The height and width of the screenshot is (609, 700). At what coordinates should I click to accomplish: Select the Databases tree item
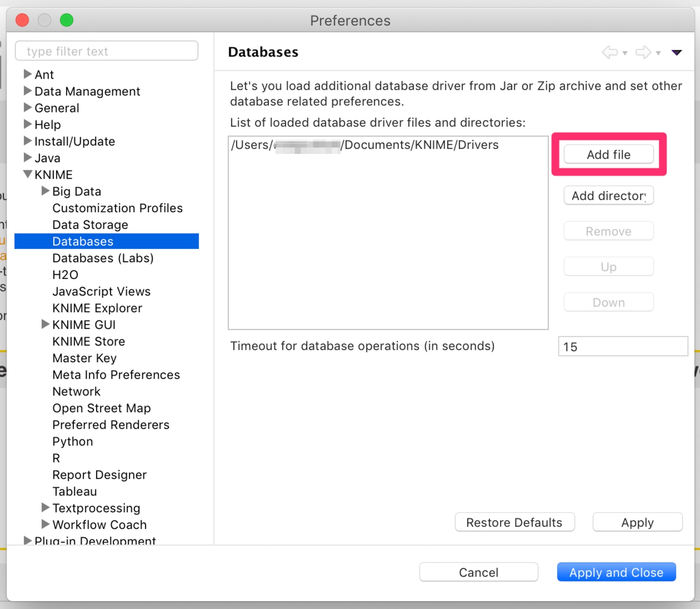tap(107, 241)
